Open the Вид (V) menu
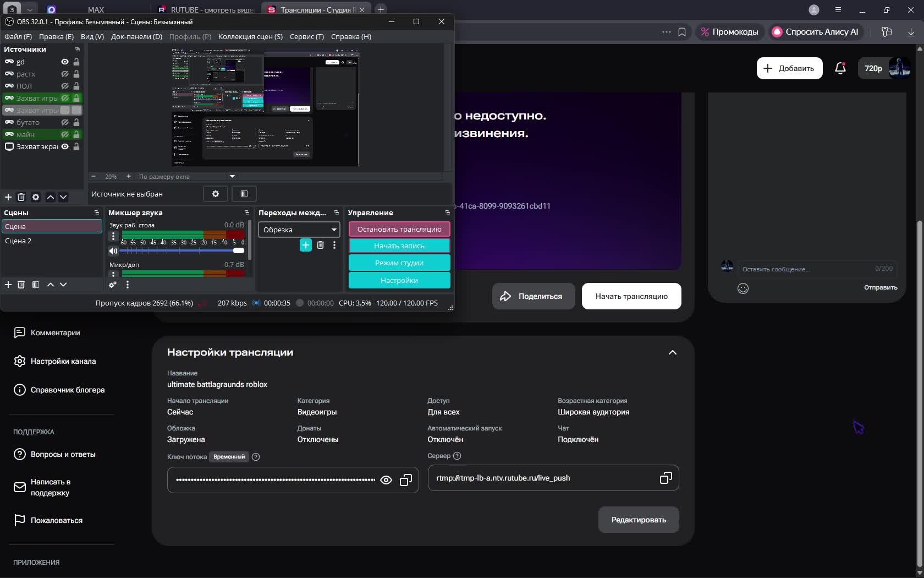Viewport: 924px width, 578px height. pyautogui.click(x=92, y=36)
